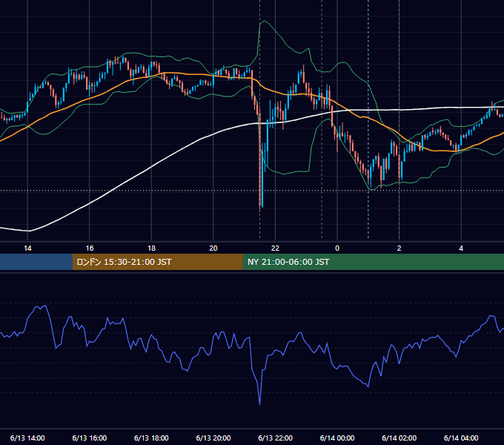Click the lowest point of the blue oscillator line
504x445 pixels.
point(259,404)
